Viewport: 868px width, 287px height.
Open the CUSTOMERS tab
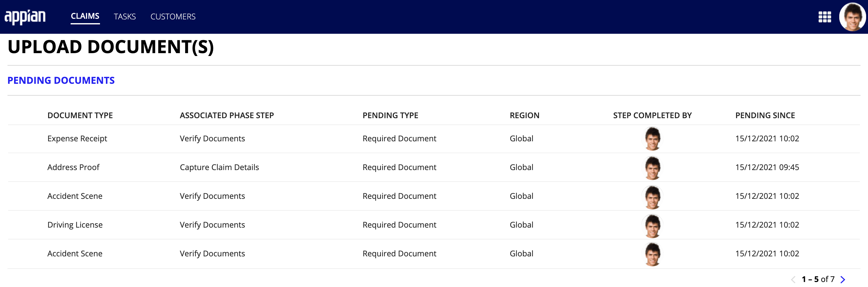[173, 17]
